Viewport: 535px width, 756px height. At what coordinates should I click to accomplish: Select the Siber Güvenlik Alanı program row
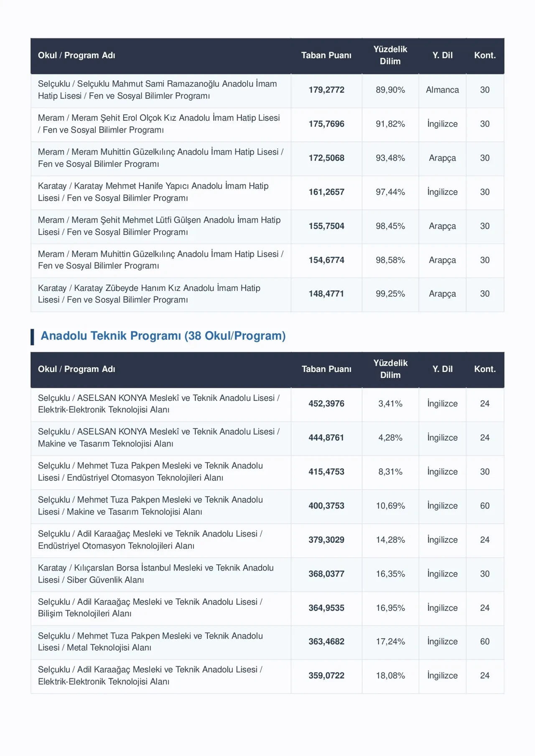(267, 574)
